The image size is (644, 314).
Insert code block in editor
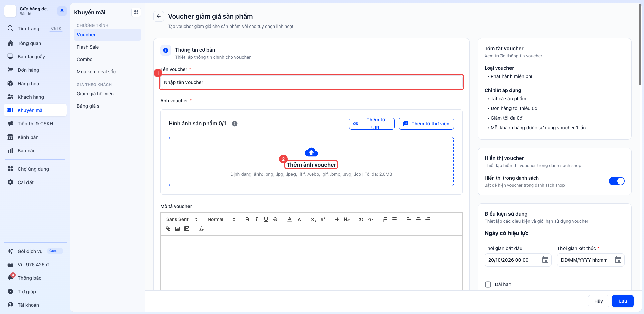371,219
